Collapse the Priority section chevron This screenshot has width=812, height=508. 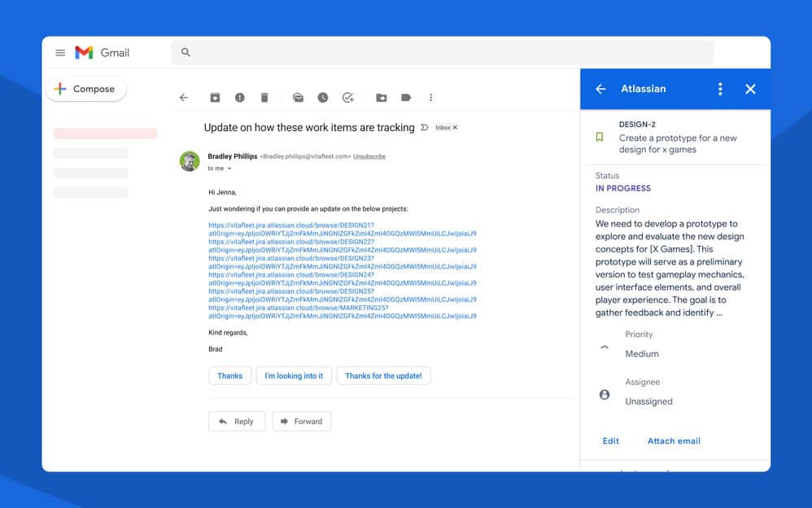(x=605, y=346)
